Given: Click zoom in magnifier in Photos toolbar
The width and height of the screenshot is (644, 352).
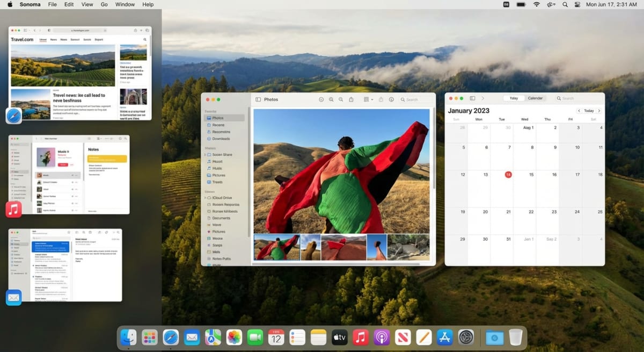Looking at the screenshot, I should click(x=331, y=99).
